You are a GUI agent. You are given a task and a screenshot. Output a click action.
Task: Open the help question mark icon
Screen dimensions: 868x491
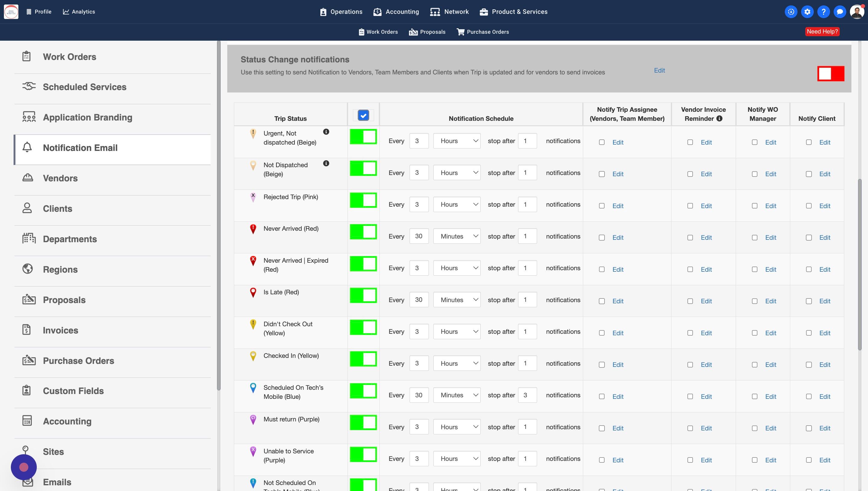click(823, 12)
